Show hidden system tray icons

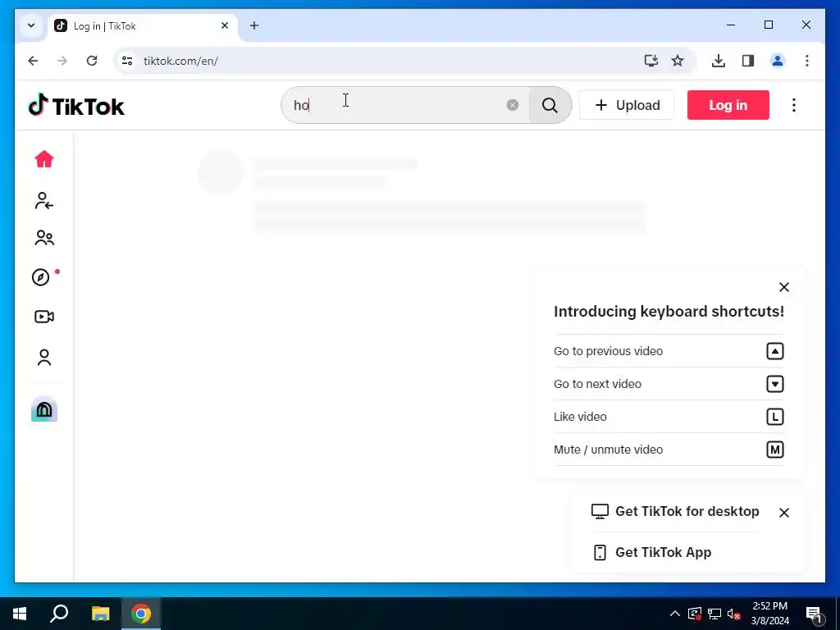[x=675, y=614]
